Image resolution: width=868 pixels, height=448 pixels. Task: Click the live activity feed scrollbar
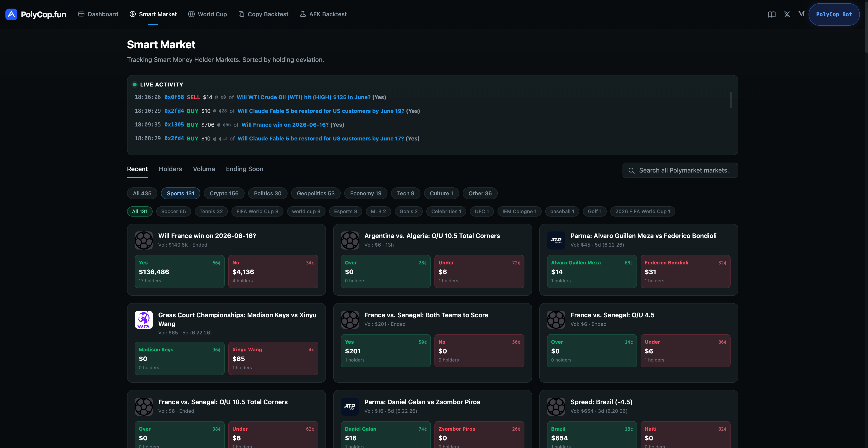731,100
